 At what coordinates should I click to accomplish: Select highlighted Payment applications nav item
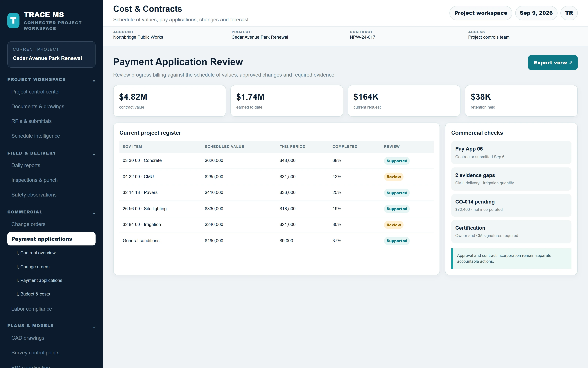[x=51, y=239]
